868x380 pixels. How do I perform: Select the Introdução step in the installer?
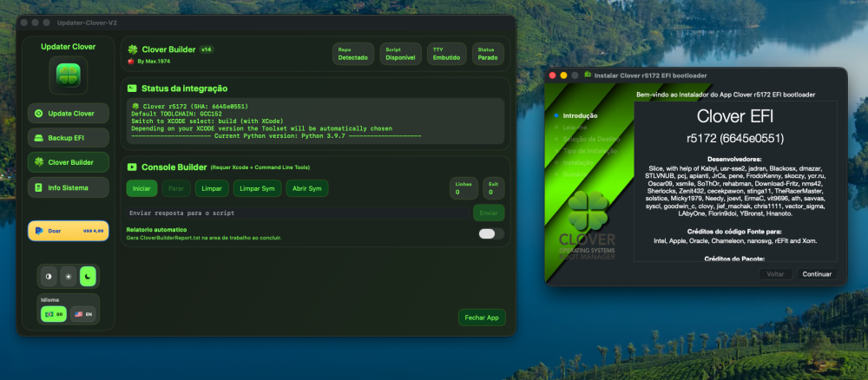tap(580, 115)
